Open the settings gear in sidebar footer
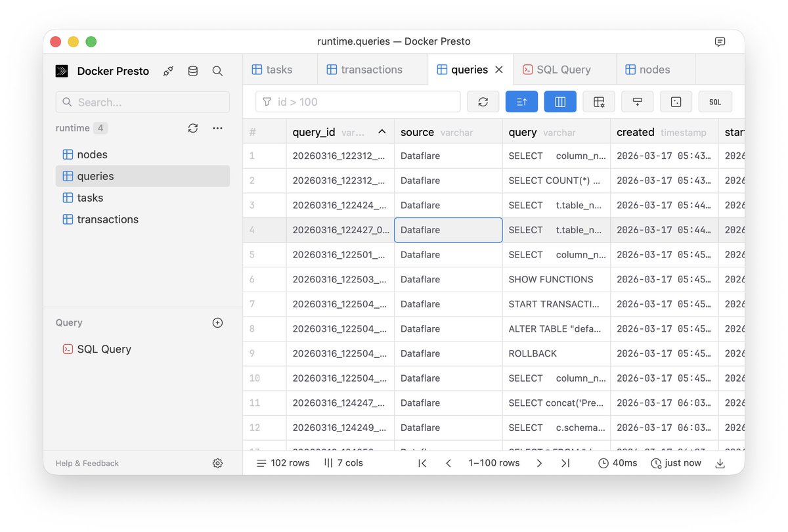Image resolution: width=788 pixels, height=532 pixels. click(218, 463)
